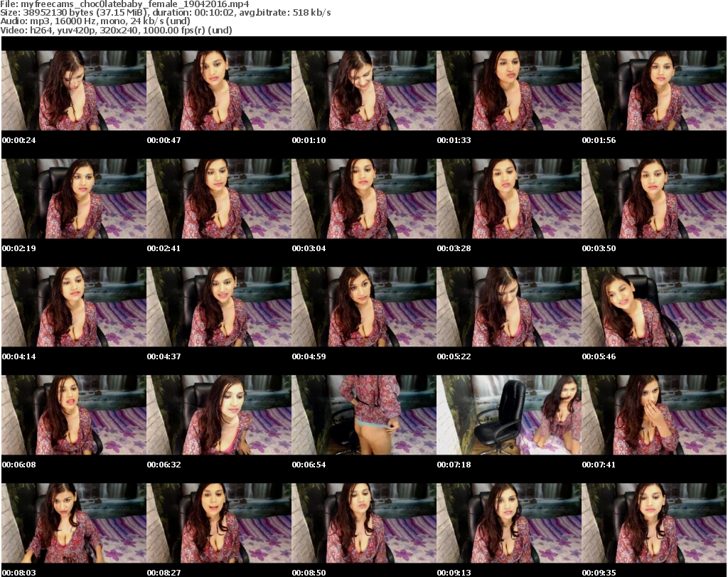Choose the frame above timestamp 00:09:35

click(654, 523)
